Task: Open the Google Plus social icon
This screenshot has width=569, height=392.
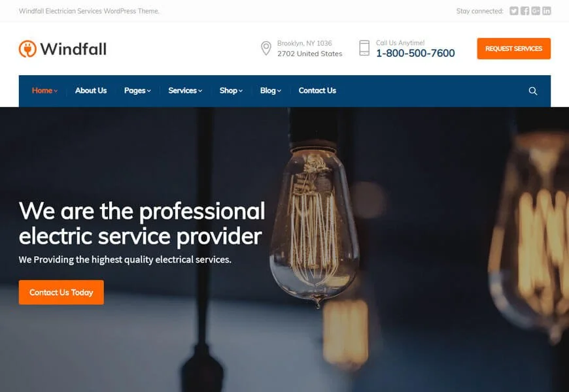Action: [x=536, y=11]
